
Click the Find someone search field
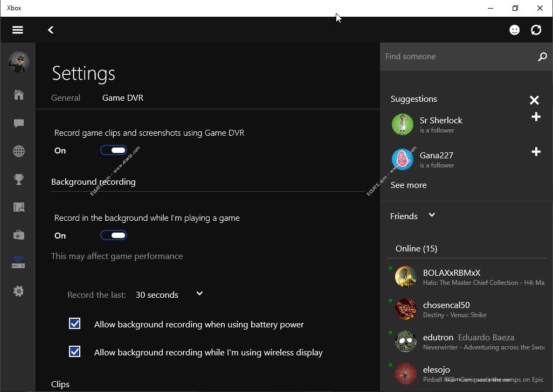[459, 57]
